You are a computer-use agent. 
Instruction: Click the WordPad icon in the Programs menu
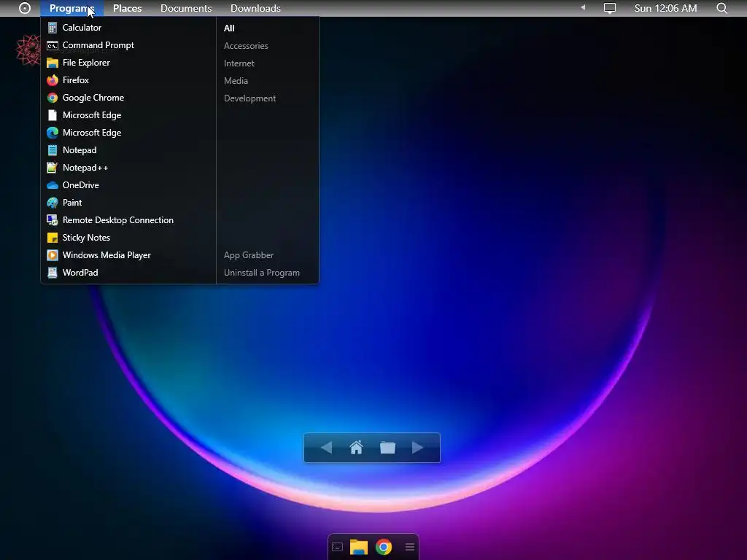click(x=53, y=273)
